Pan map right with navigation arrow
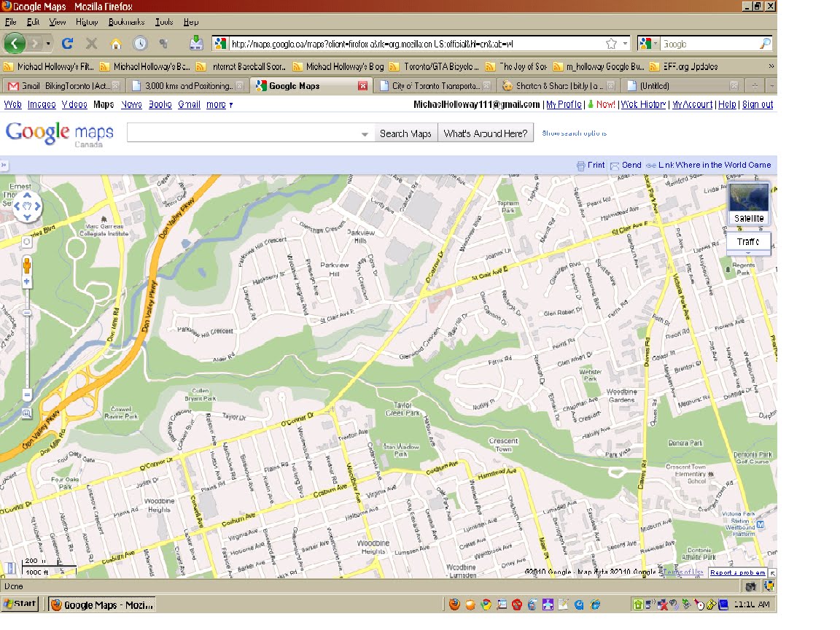The image size is (840, 630). [x=37, y=206]
